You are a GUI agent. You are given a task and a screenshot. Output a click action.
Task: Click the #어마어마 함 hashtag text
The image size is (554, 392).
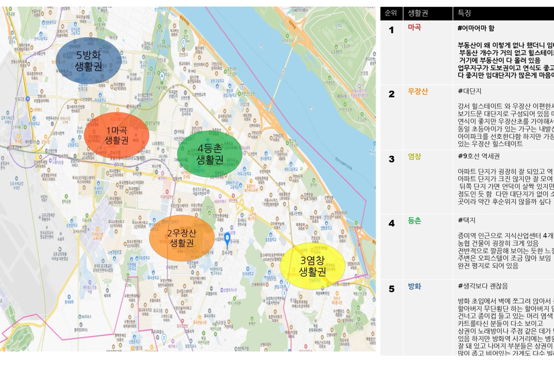point(476,28)
